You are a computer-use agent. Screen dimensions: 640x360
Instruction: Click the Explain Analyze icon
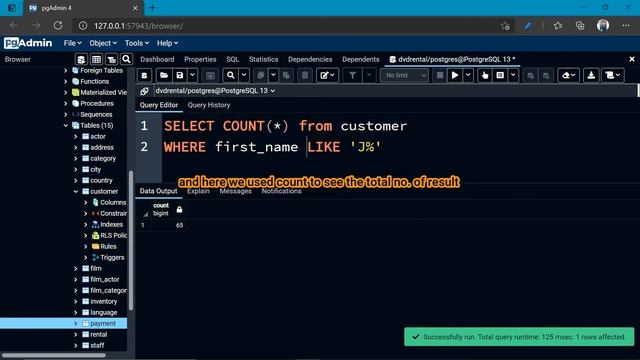click(500, 75)
